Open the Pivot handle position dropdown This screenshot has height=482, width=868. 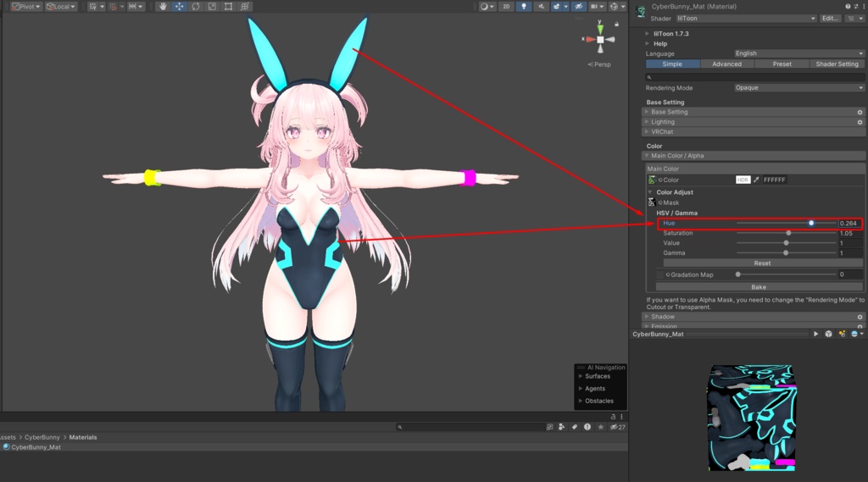26,7
